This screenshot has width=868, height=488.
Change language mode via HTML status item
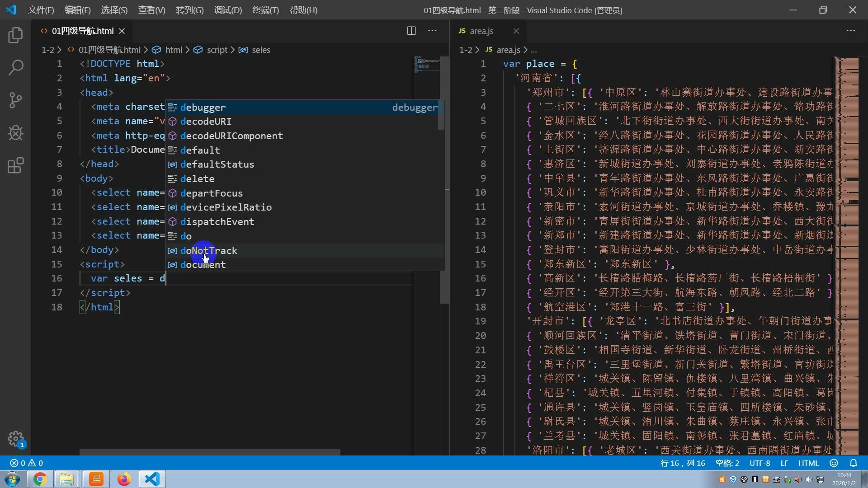(x=808, y=463)
